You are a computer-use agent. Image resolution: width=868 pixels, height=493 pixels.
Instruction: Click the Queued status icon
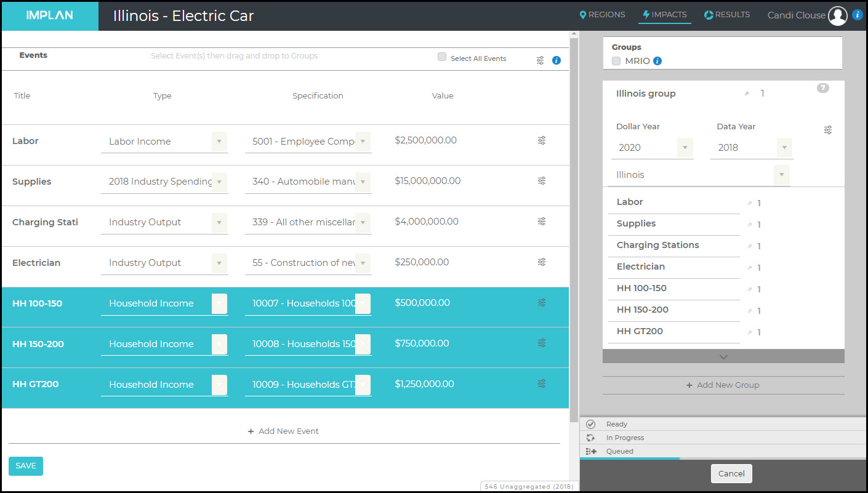[x=590, y=451]
